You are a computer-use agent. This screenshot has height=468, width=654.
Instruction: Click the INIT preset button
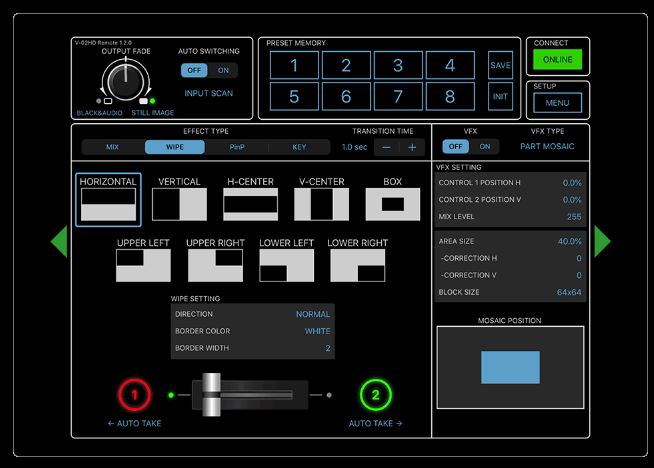(501, 96)
